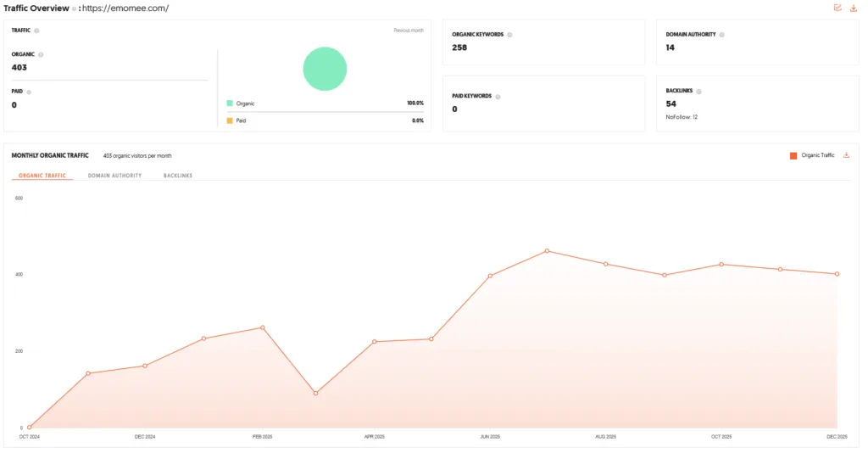Screen dimensions: 868x453
Task: Toggle the Paid entry in pie legend
Action: point(236,120)
